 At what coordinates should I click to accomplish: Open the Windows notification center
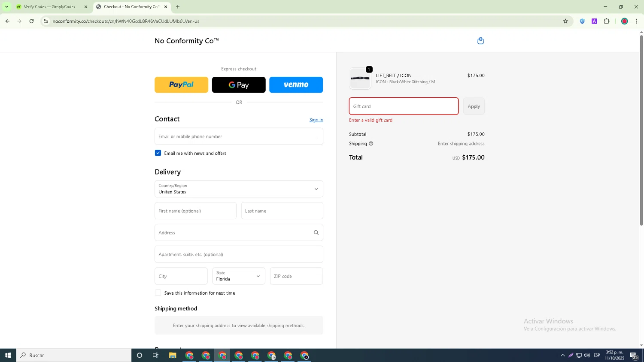[634, 356]
